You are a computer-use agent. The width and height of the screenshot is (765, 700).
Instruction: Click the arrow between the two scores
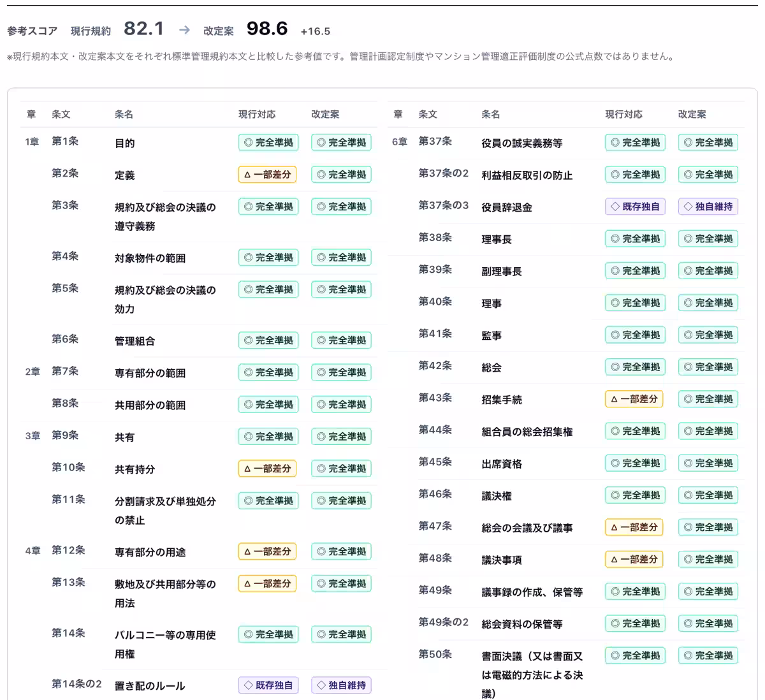click(x=184, y=30)
